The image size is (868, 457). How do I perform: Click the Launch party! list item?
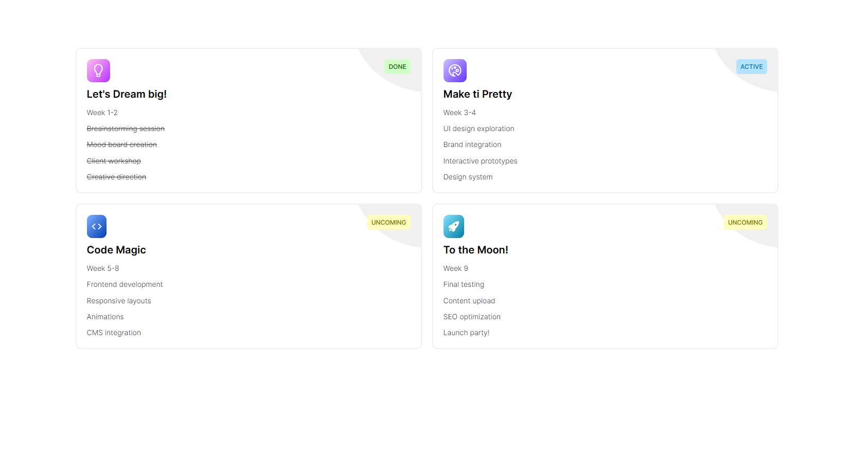[x=466, y=333]
